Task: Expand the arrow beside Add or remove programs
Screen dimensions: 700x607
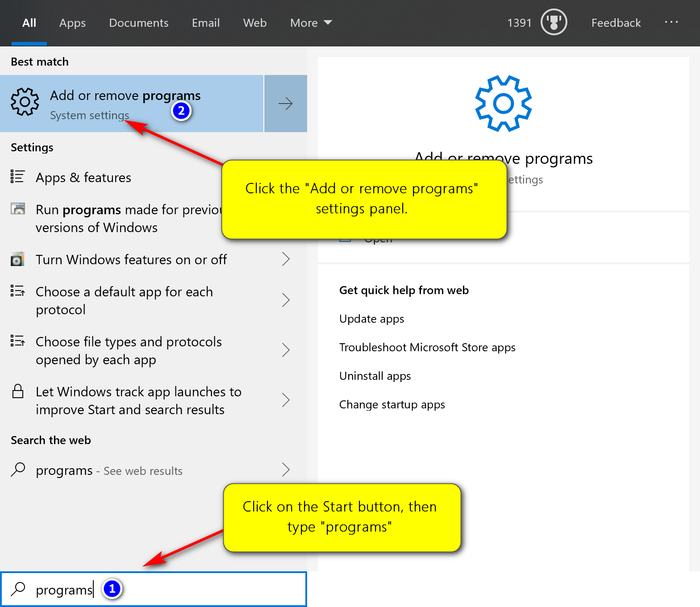Action: coord(286,104)
